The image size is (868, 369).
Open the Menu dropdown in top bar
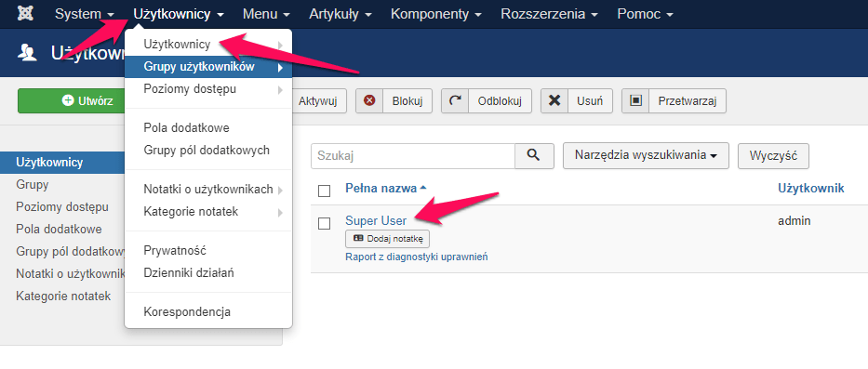[266, 14]
